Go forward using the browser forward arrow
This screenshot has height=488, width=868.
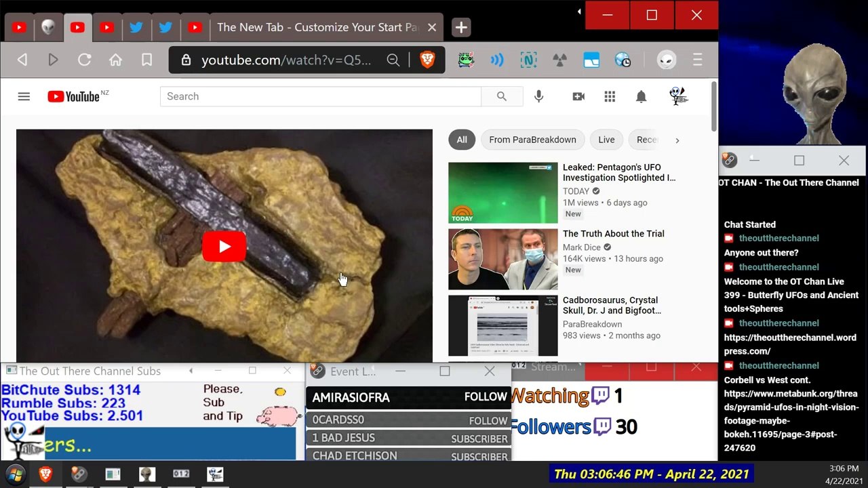53,60
